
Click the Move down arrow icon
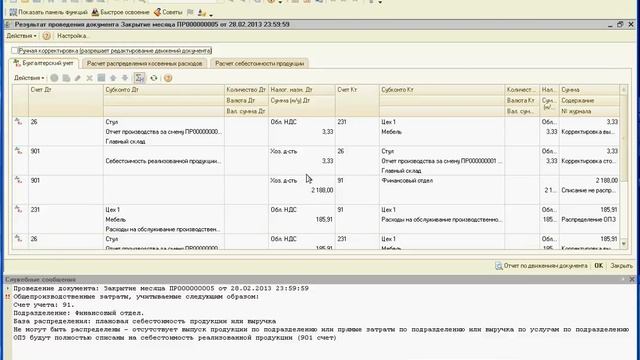pyautogui.click(x=125, y=78)
